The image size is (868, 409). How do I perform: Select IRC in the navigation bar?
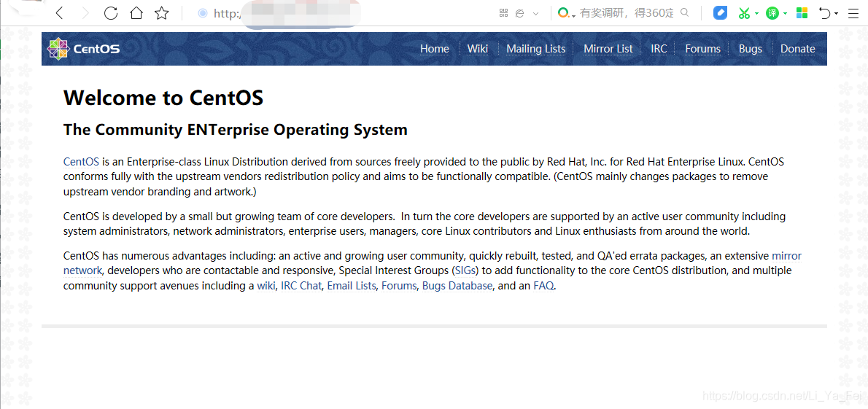(659, 49)
